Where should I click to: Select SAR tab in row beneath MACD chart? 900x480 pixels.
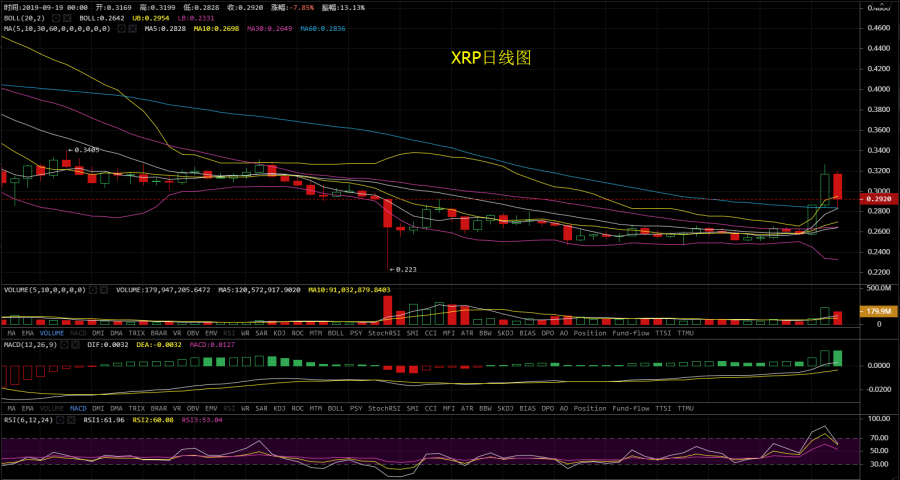[261, 408]
